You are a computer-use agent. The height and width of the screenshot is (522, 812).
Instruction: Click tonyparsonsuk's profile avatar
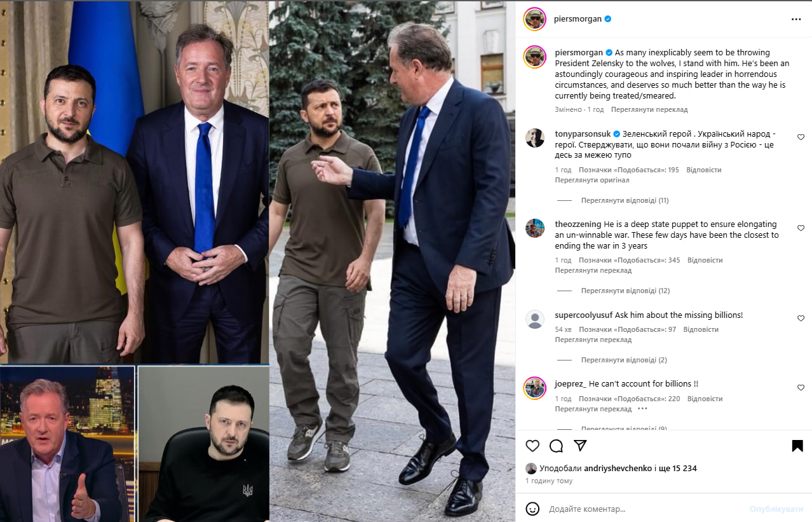click(x=535, y=138)
